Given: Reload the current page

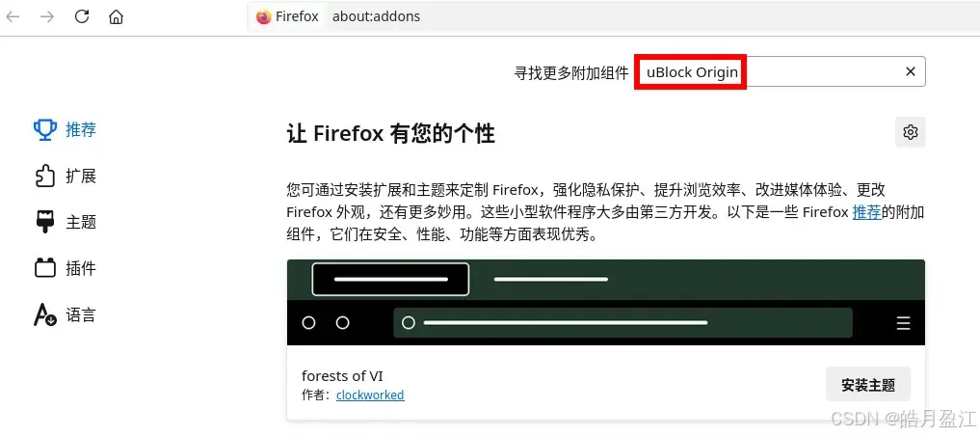Looking at the screenshot, I should (82, 17).
